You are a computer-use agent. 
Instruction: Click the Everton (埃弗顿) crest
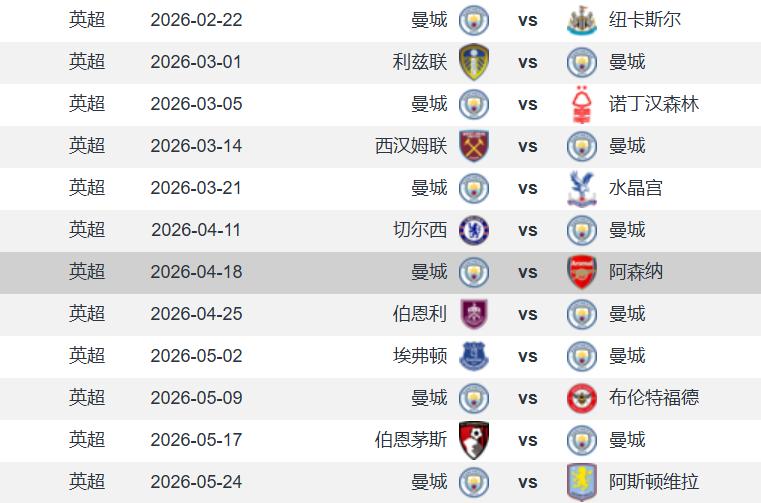click(473, 356)
